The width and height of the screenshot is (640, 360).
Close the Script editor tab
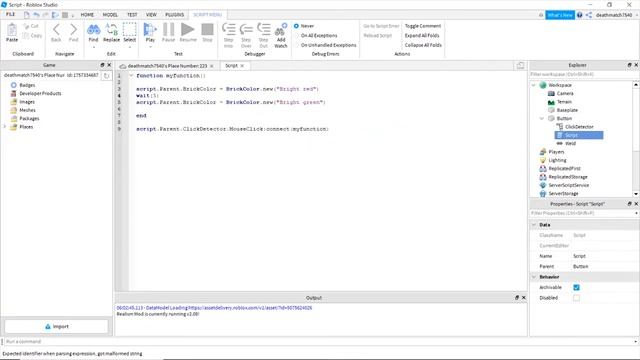[x=242, y=66]
